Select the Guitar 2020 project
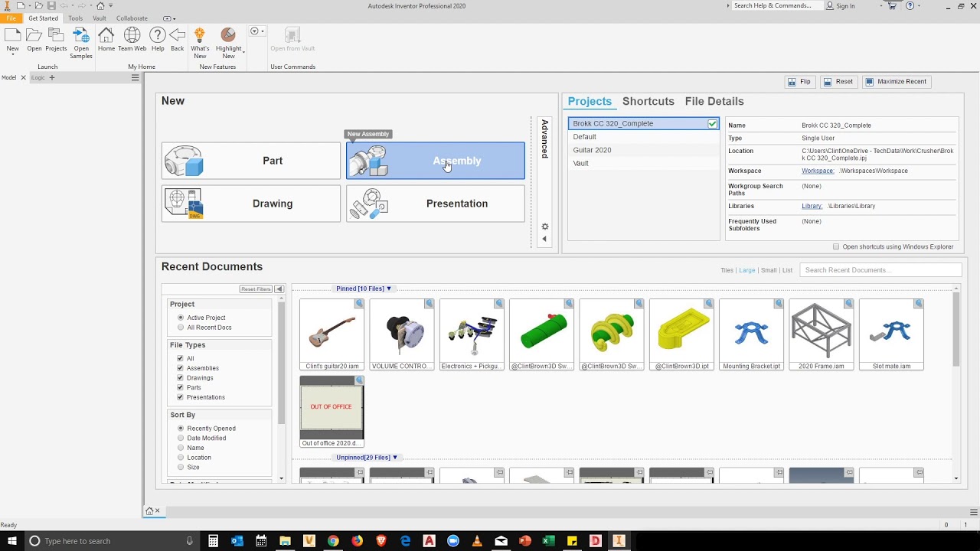The height and width of the screenshot is (551, 980). click(643, 150)
